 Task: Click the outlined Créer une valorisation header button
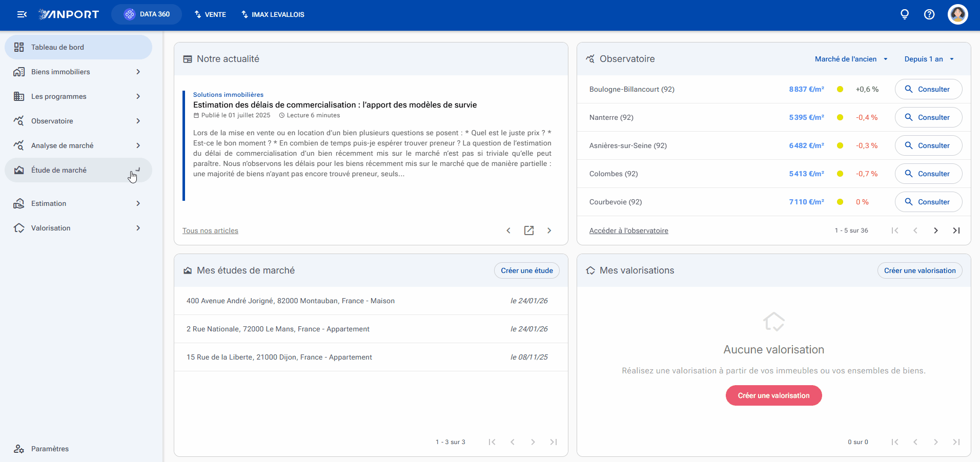(x=920, y=270)
